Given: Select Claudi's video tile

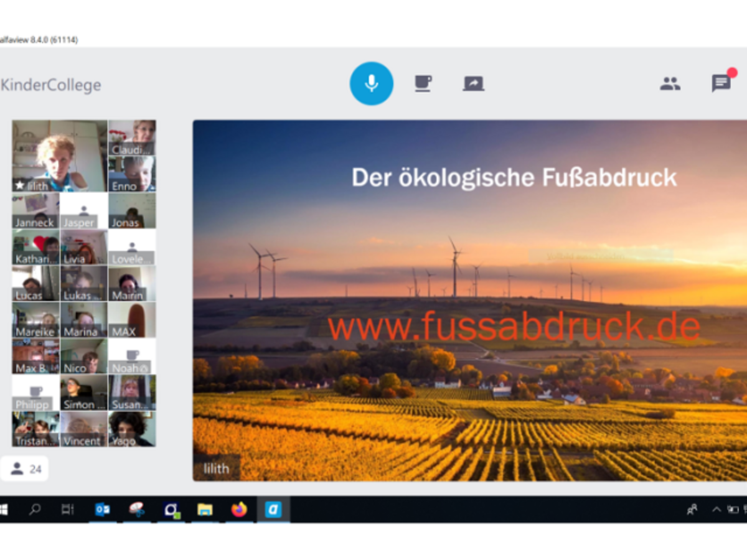Looking at the screenshot, I should [132, 138].
